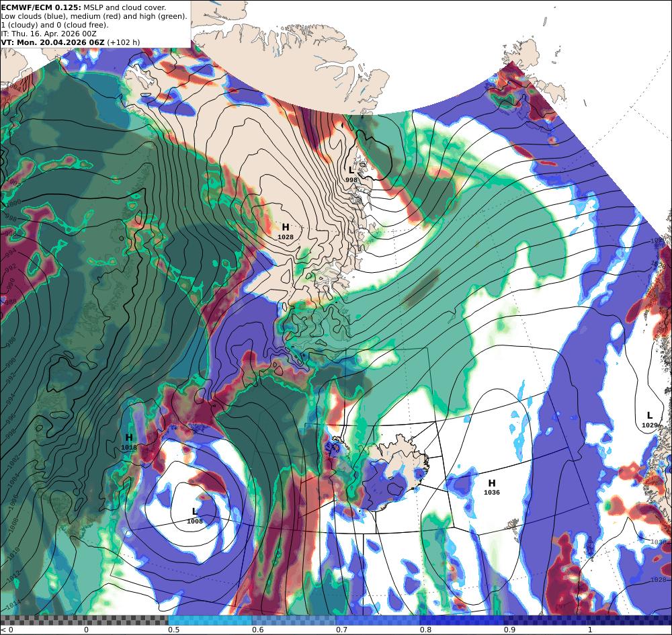Click the 'Low clouds (blue), medium (red)' legend line
The height and width of the screenshot is (635, 672).
pyautogui.click(x=94, y=16)
